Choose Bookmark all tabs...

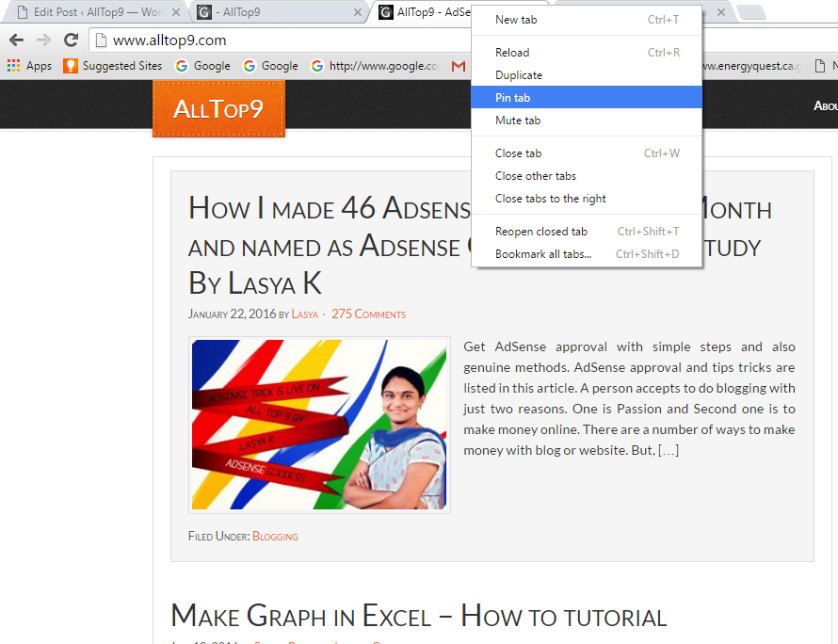(x=587, y=254)
